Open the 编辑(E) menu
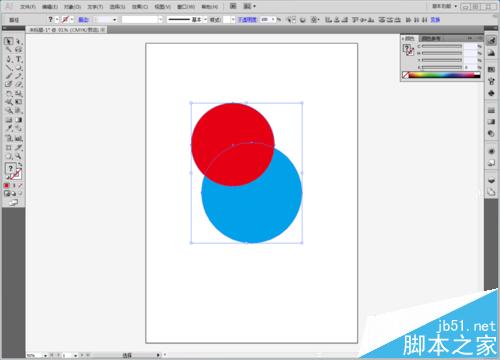This screenshot has width=500, height=360. pos(50,7)
